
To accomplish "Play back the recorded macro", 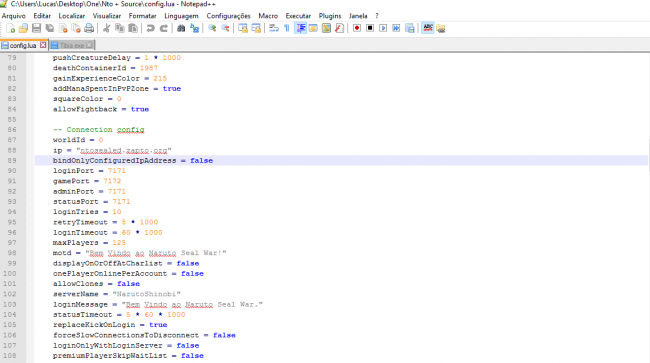I will [383, 28].
